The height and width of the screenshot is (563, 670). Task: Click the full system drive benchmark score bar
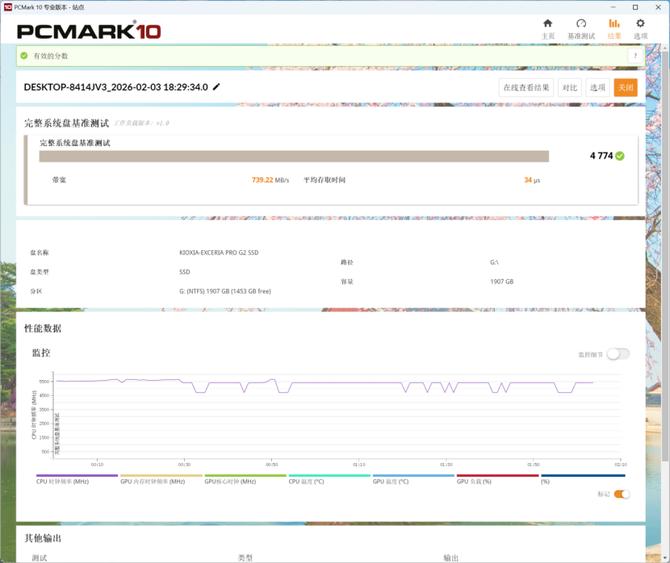tap(294, 156)
